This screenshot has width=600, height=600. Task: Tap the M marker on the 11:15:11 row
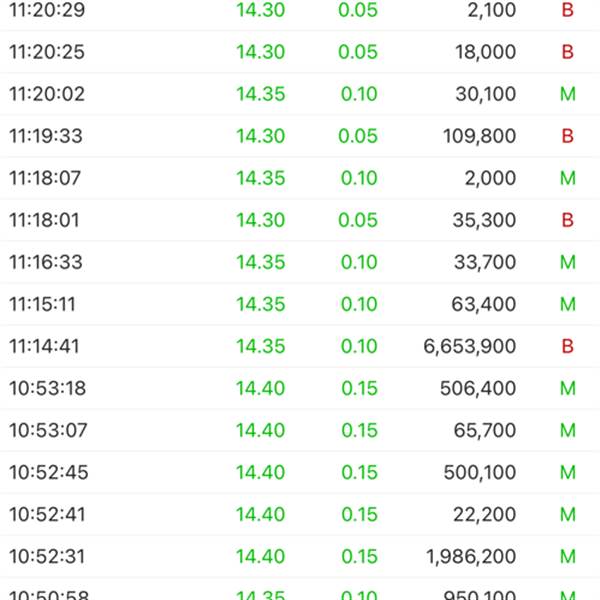tap(567, 304)
